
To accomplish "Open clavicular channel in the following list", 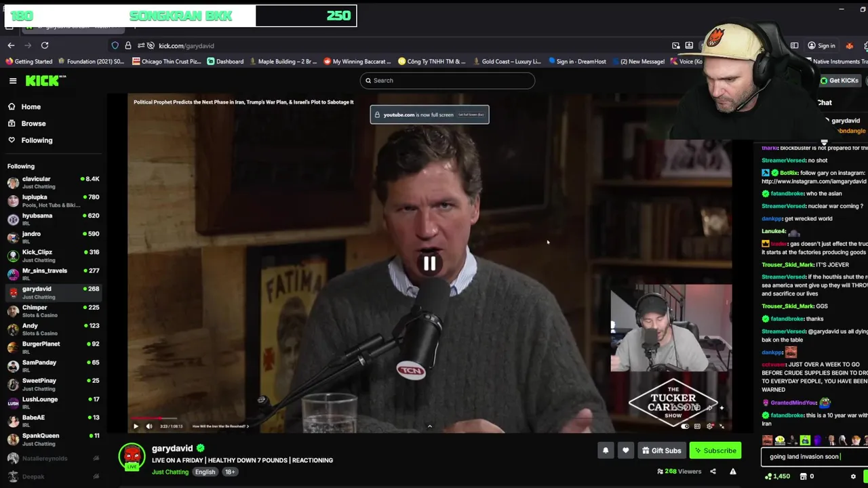I will [53, 182].
